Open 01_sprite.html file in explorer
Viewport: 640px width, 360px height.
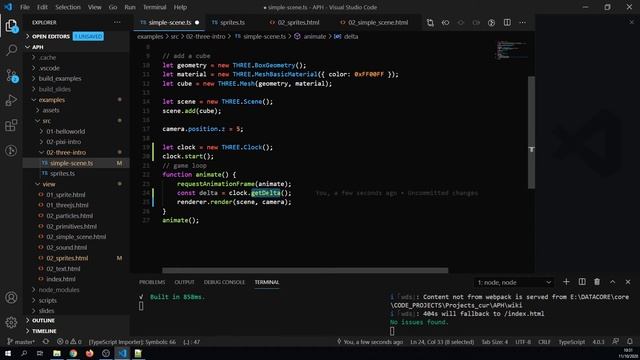[66, 195]
